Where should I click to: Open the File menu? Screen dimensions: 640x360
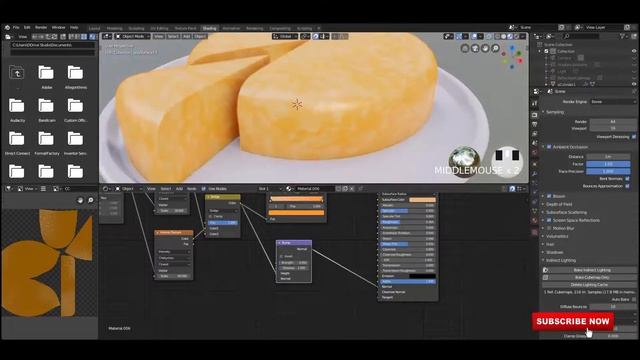click(x=16, y=27)
